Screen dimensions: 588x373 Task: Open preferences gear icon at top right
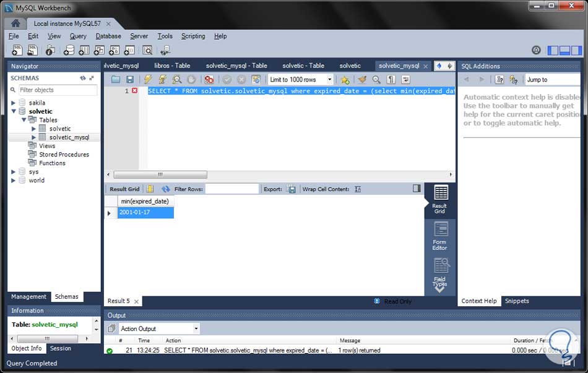click(536, 50)
